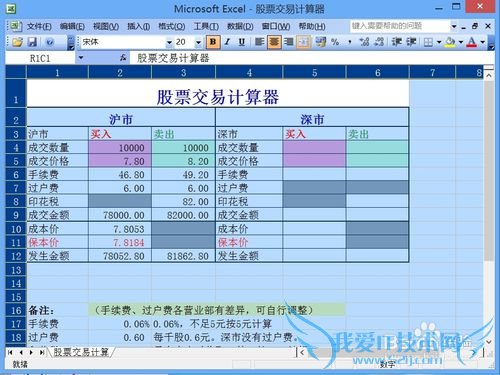This screenshot has height=375, width=500.
Task: Select row 9 header
Action: click(x=16, y=215)
